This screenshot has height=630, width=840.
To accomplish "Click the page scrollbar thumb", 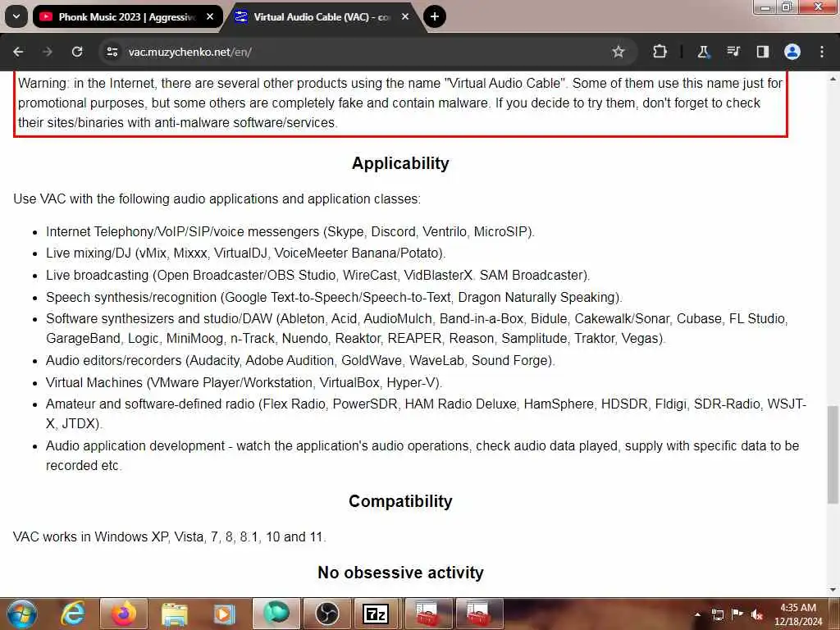I will 833,454.
